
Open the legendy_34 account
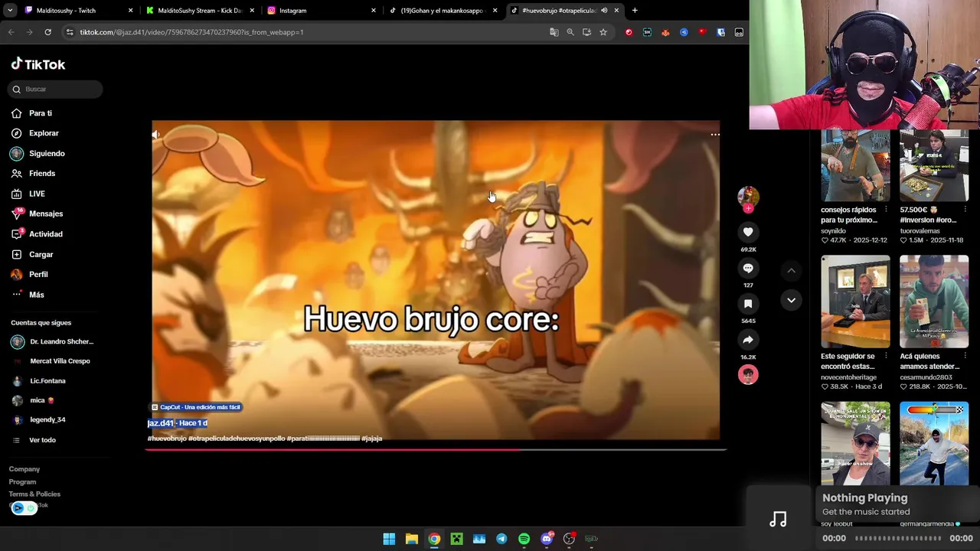[x=38, y=419]
